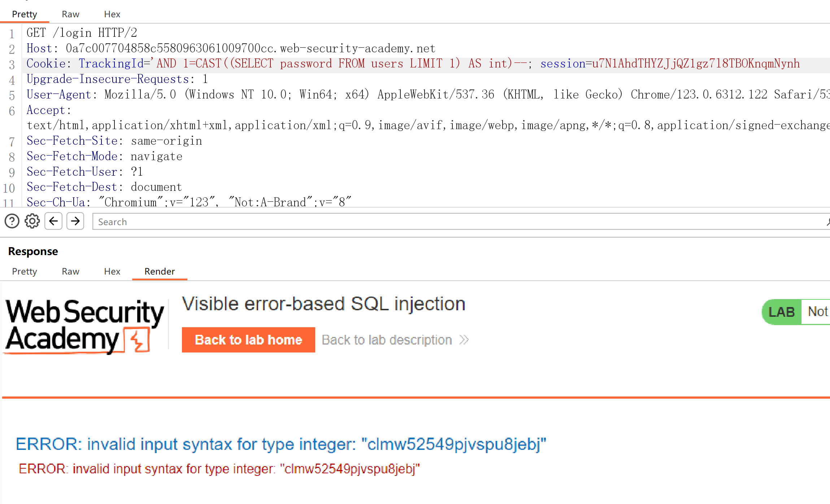Image resolution: width=830 pixels, height=504 pixels.
Task: Open the search settings gear icon
Action: coord(32,221)
